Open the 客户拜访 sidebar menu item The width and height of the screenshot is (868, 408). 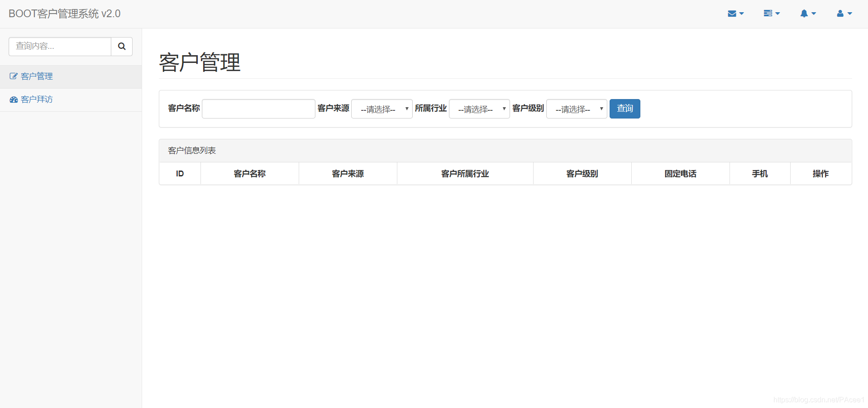pos(71,100)
